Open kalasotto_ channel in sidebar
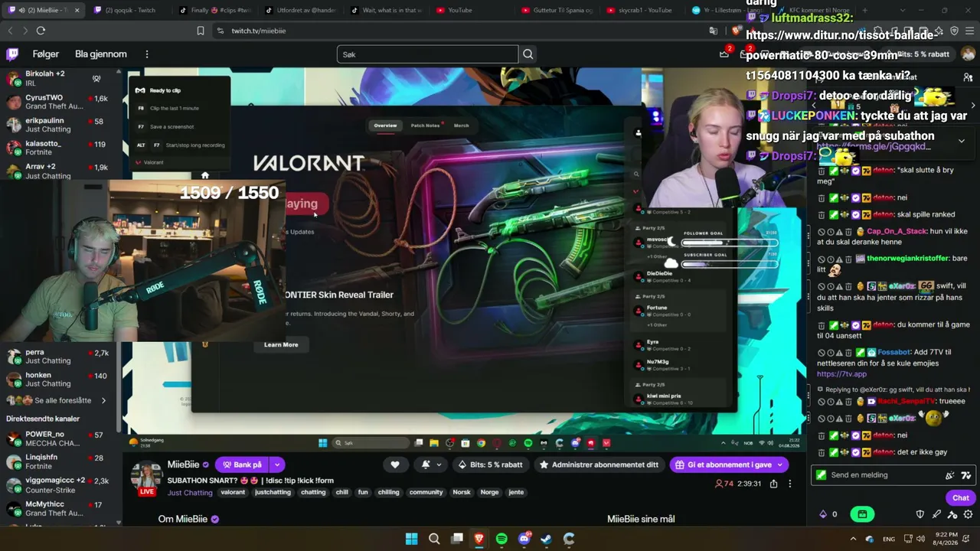This screenshot has height=551, width=980. tap(60, 148)
